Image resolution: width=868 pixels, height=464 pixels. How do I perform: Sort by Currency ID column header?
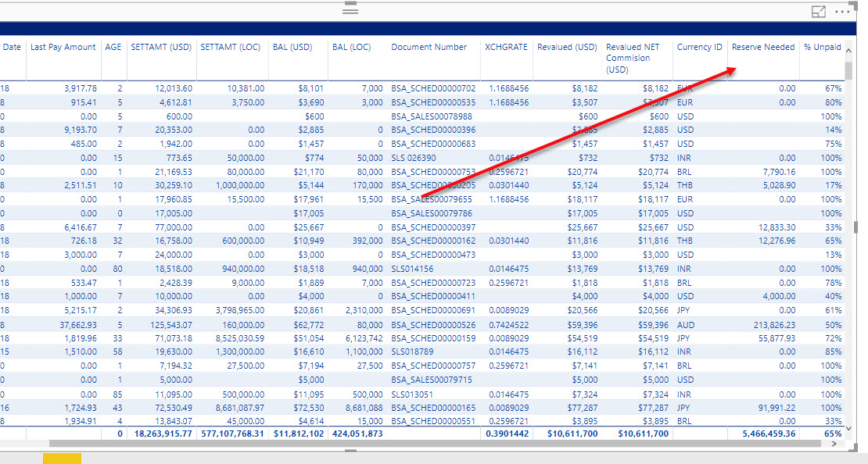pyautogui.click(x=699, y=47)
